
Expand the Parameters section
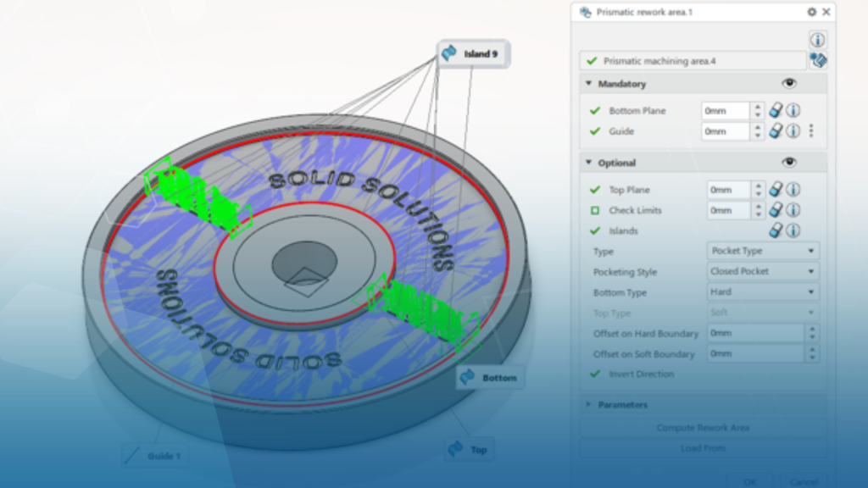[x=588, y=404]
